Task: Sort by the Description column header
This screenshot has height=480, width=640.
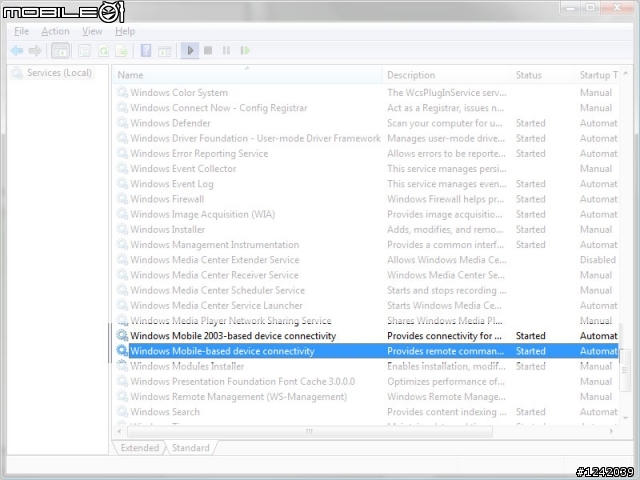Action: pyautogui.click(x=447, y=75)
